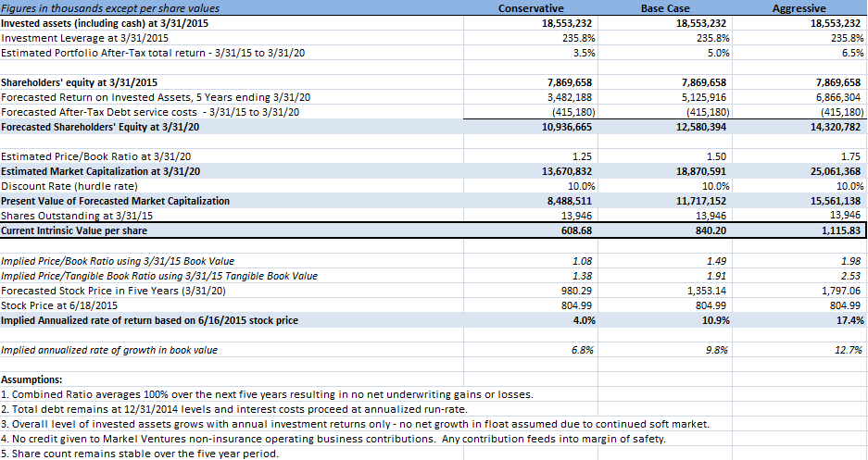The height and width of the screenshot is (460, 868).
Task: Select 'Invested assets (including cash) at 3/31/2015' label
Action: tap(105, 23)
